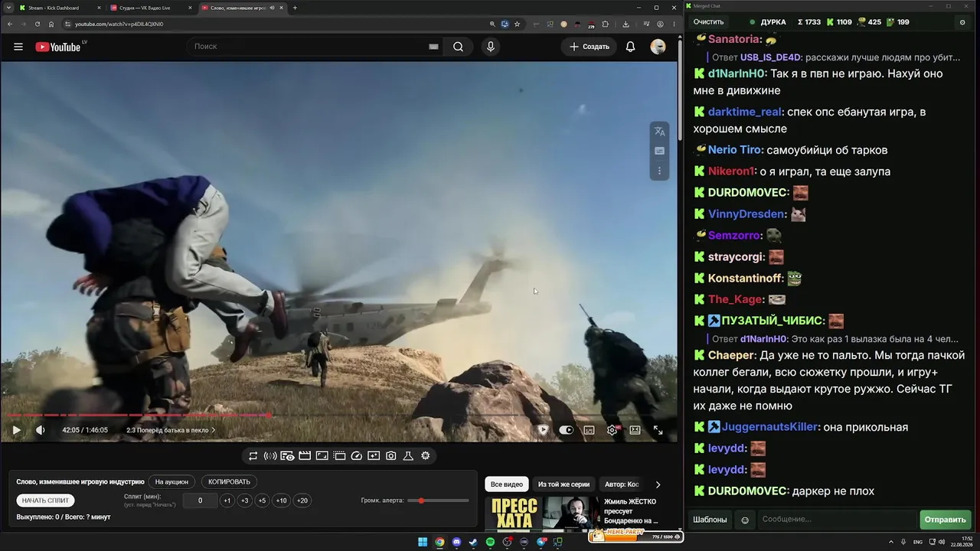Go to the YouTube home logo
980x551 pixels.
pos(58,47)
